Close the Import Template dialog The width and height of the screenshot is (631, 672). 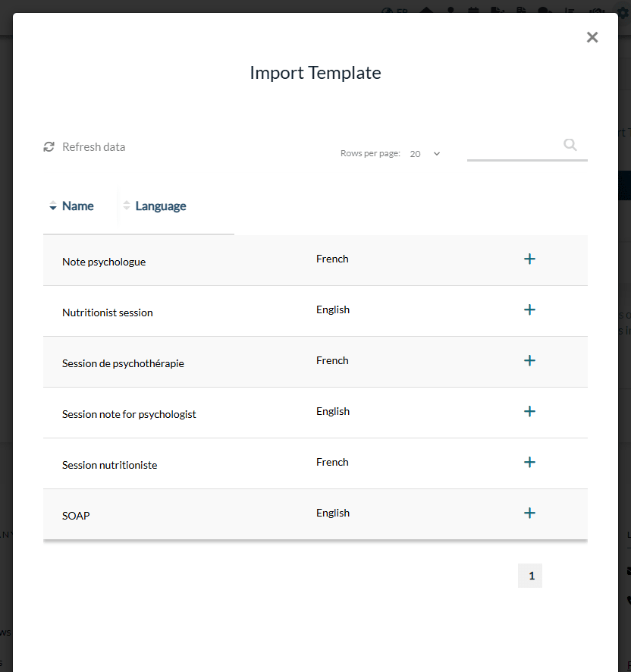click(x=592, y=37)
